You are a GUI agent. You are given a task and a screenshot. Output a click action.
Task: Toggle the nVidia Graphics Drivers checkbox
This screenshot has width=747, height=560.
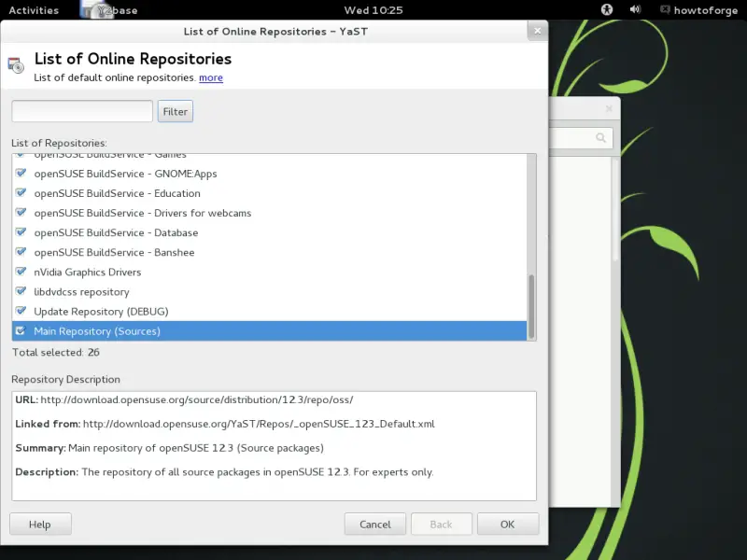click(x=21, y=272)
